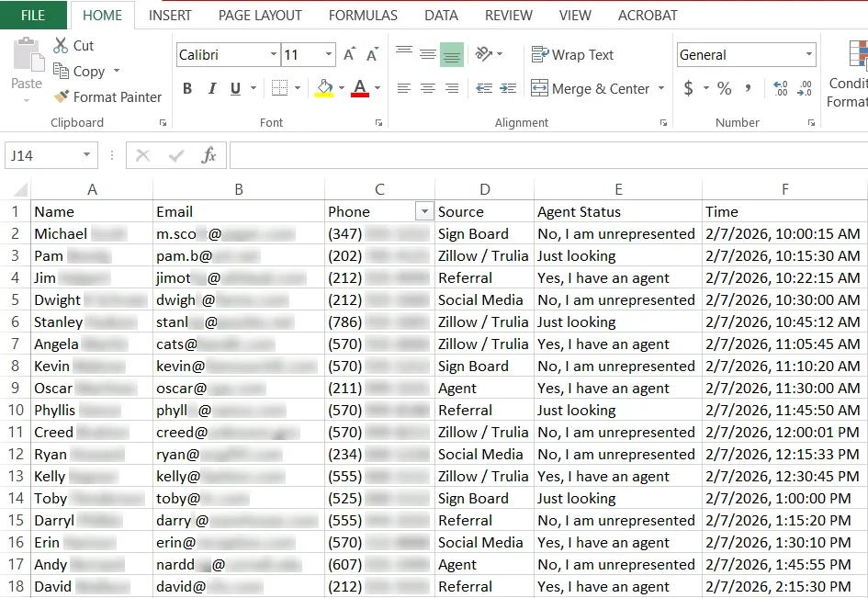The width and height of the screenshot is (868, 598).
Task: Open the Phone column filter arrow
Action: pyautogui.click(x=424, y=211)
